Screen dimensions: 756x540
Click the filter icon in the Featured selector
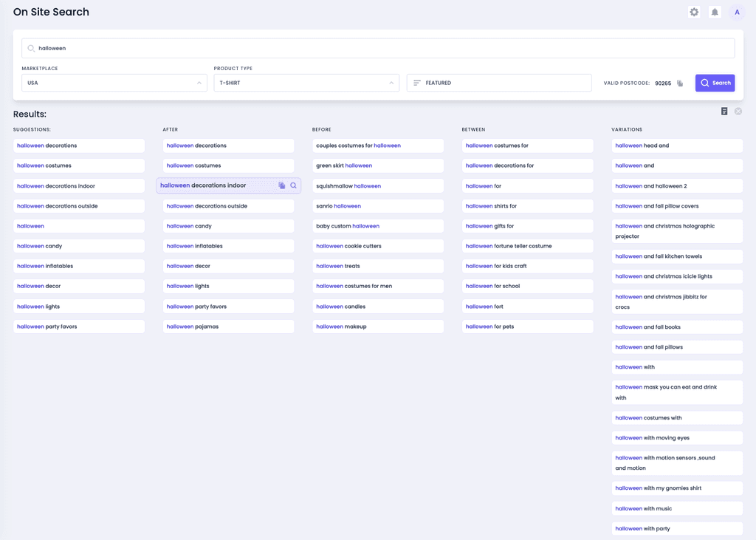tap(416, 83)
